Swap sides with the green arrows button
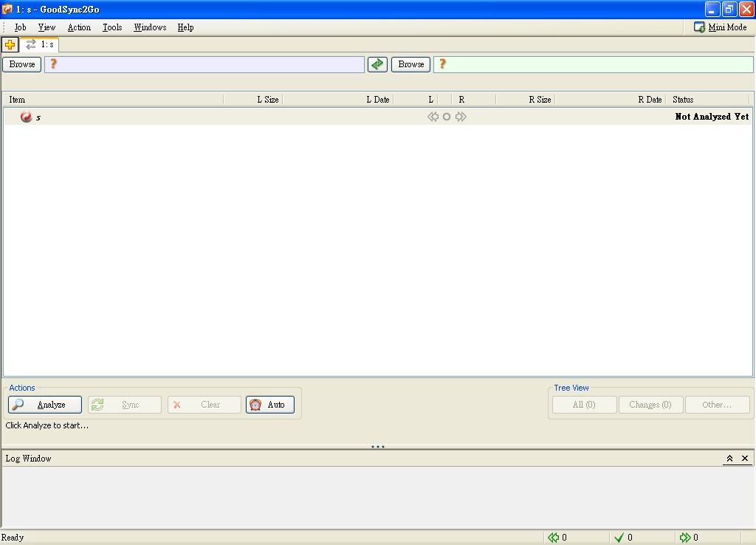 (x=377, y=64)
